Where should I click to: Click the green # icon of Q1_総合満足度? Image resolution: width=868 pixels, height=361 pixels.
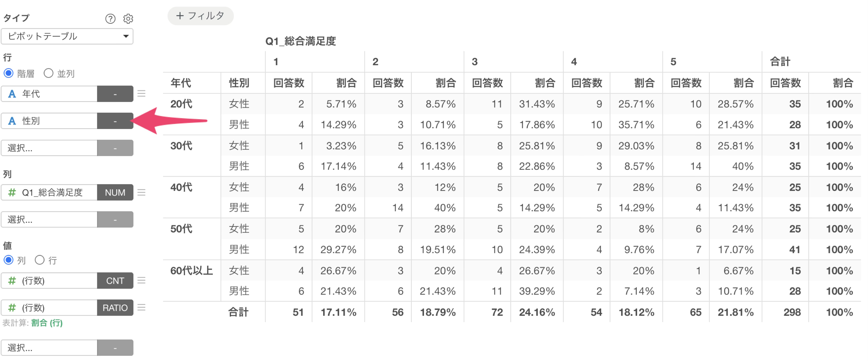12,192
